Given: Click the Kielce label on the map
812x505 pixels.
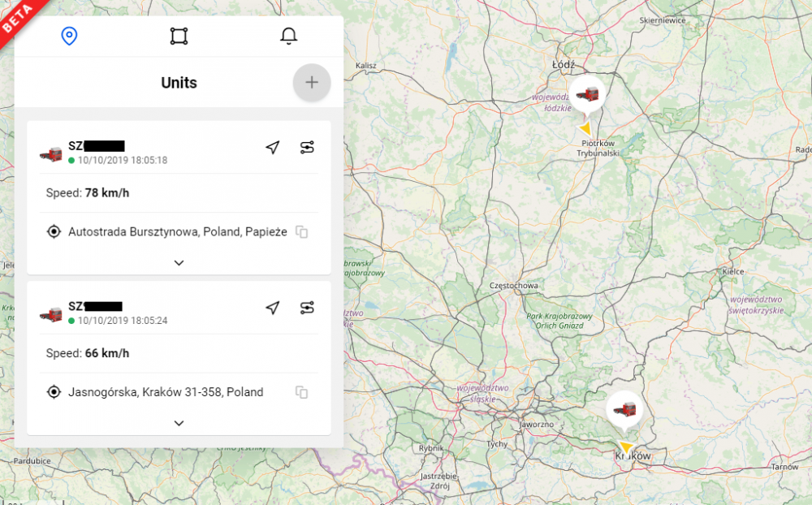Looking at the screenshot, I should pyautogui.click(x=733, y=271).
